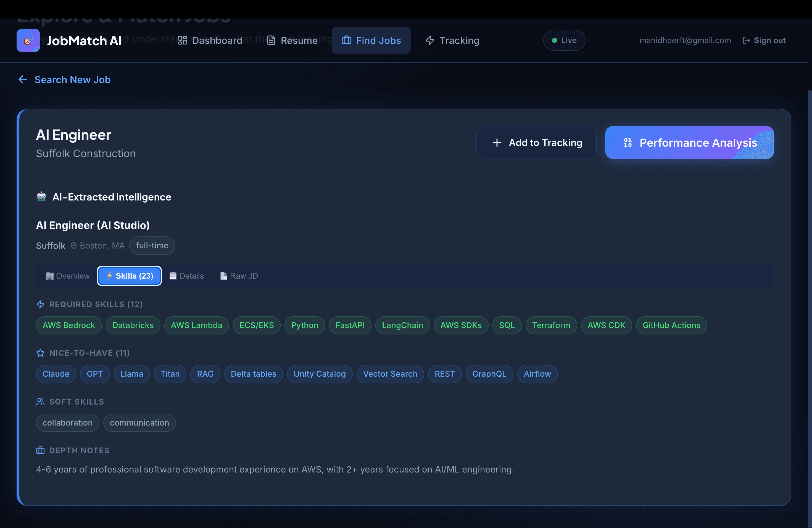812x528 pixels.
Task: Click the people icon by Soft Skills
Action: click(41, 402)
